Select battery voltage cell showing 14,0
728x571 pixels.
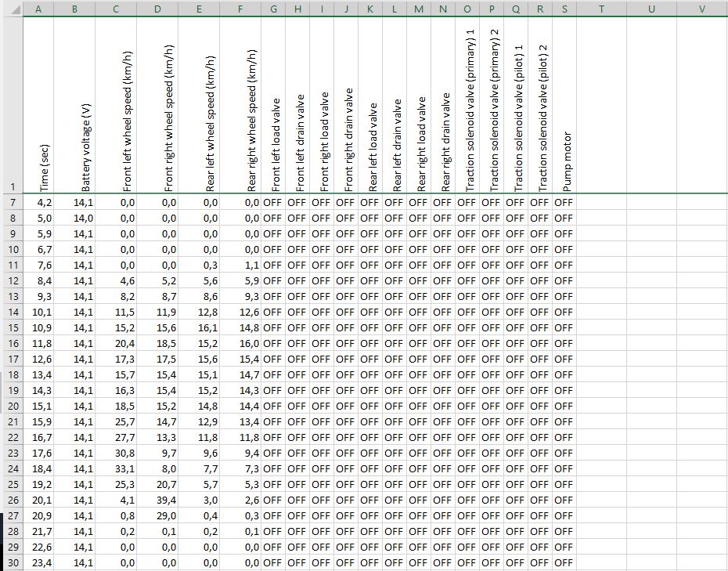click(x=74, y=218)
